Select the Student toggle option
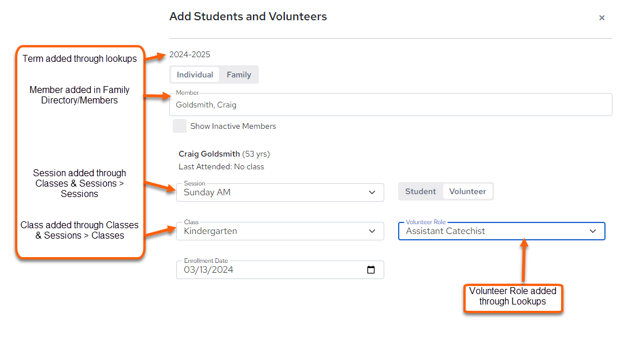The height and width of the screenshot is (364, 620). pos(420,191)
